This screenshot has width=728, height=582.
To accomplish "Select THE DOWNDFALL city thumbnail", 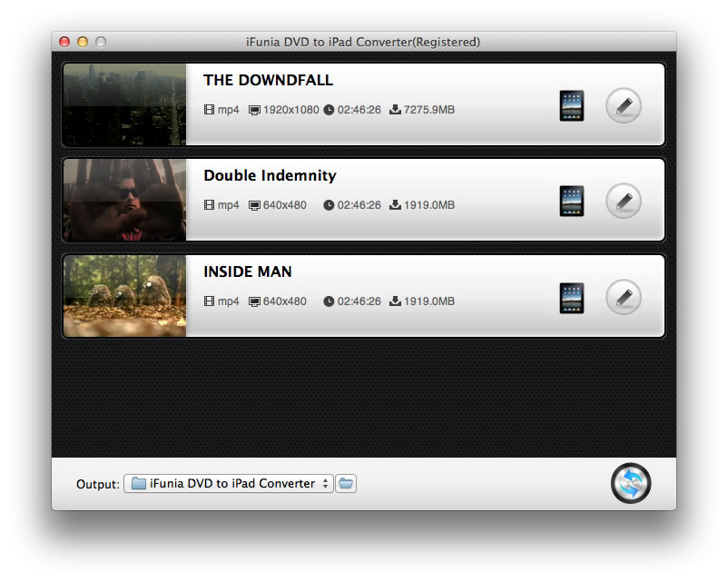I will click(124, 104).
